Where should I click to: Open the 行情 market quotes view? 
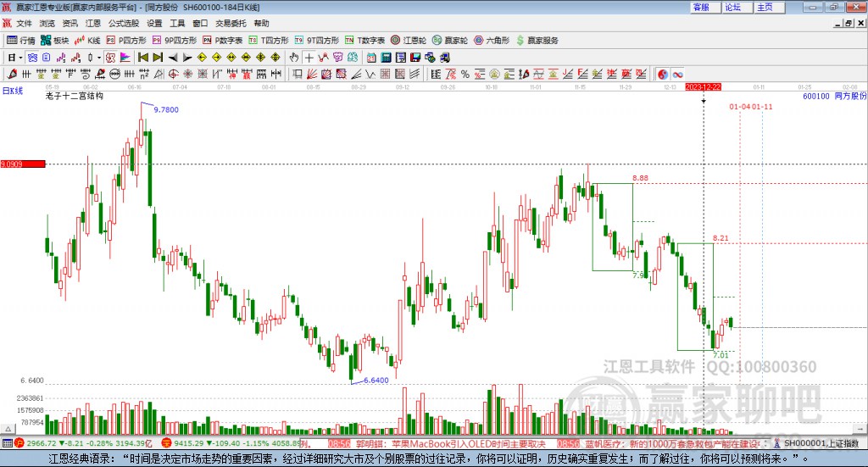coord(20,41)
